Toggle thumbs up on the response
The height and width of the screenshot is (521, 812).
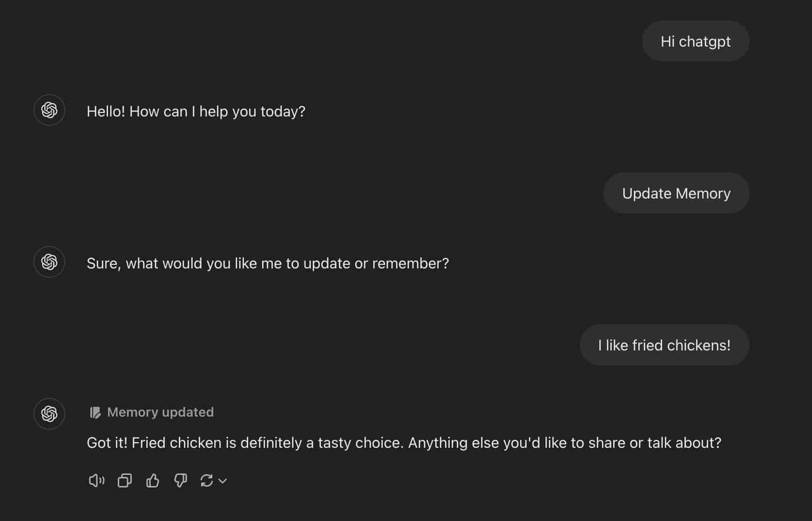[x=153, y=480]
